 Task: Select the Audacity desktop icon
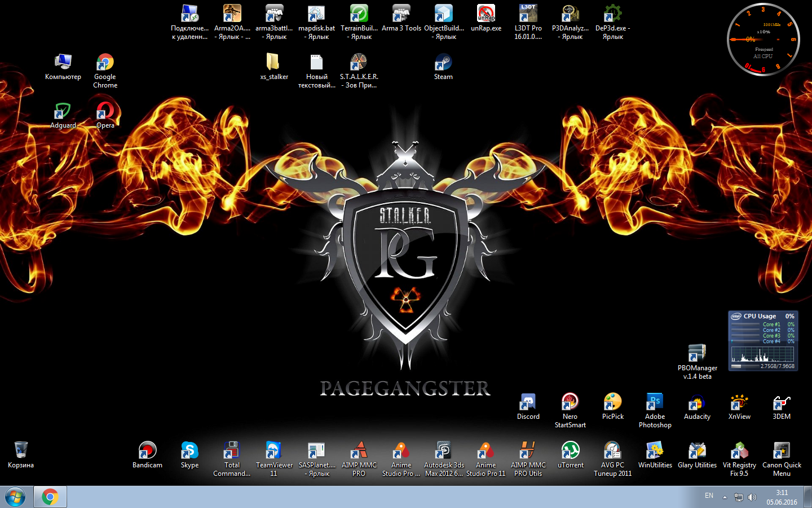tap(697, 402)
